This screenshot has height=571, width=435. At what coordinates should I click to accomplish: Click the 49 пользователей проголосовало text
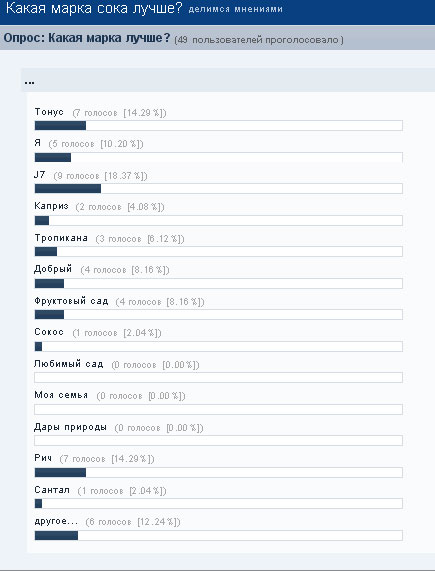pyautogui.click(x=259, y=40)
